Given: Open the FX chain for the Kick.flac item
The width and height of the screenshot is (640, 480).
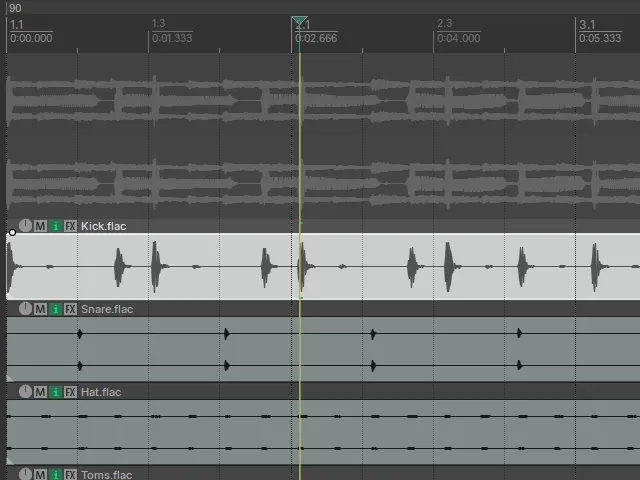Looking at the screenshot, I should coord(71,226).
